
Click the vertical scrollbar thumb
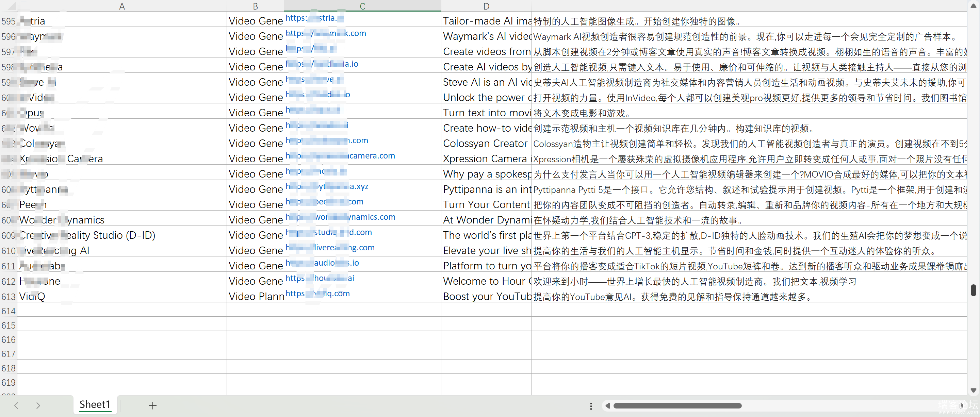point(973,290)
